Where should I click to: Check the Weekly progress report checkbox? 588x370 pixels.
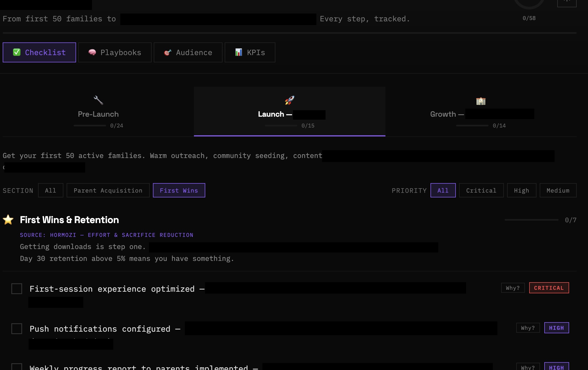point(17,367)
